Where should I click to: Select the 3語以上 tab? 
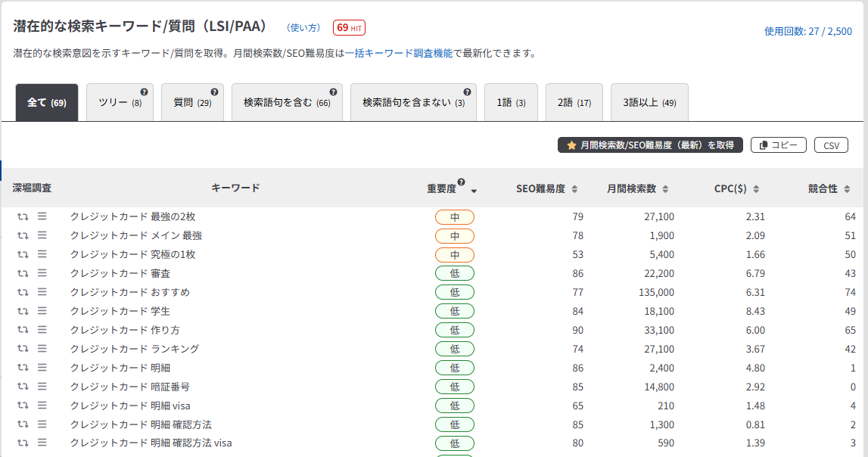[x=649, y=103]
